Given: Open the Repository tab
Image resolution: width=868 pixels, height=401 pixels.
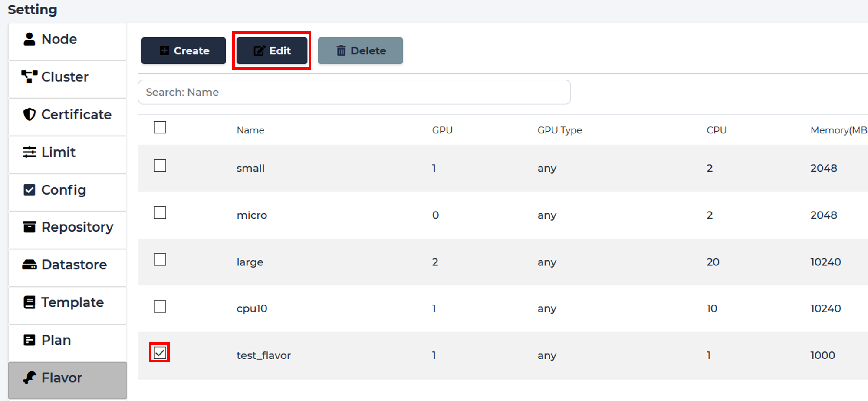Looking at the screenshot, I should (x=67, y=230).
